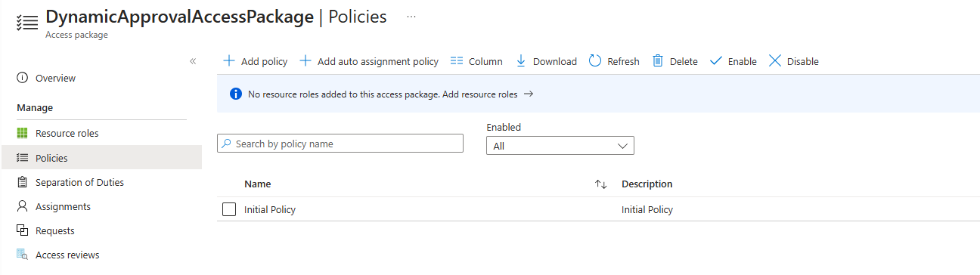Image resolution: width=980 pixels, height=275 pixels.
Task: Click the Separation of Duties clipboard icon
Action: pos(22,182)
